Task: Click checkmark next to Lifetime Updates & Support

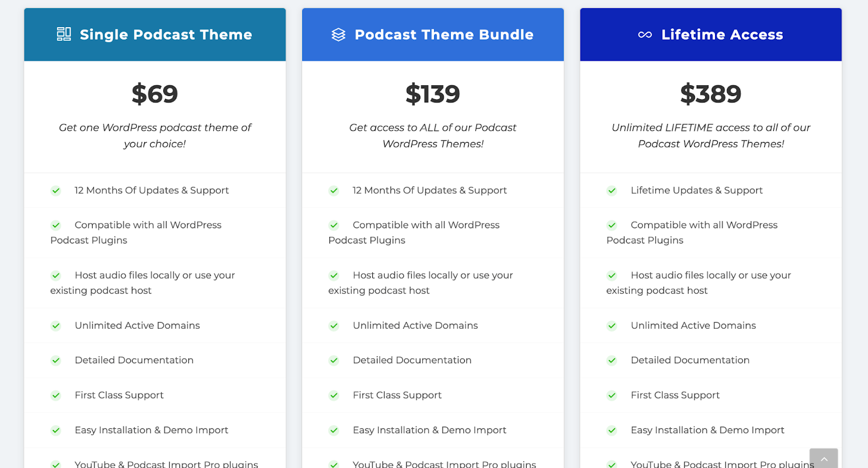Action: point(612,191)
